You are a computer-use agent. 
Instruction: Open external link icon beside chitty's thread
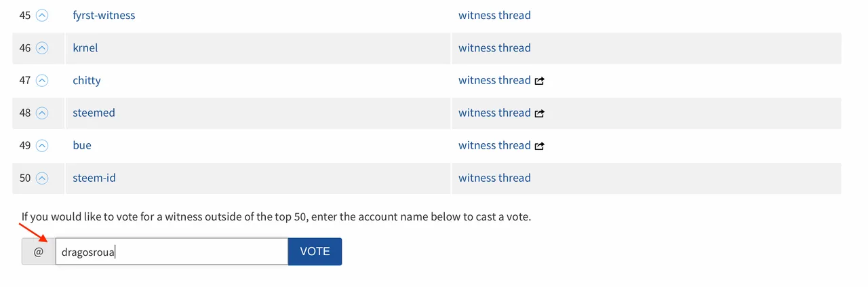(540, 81)
